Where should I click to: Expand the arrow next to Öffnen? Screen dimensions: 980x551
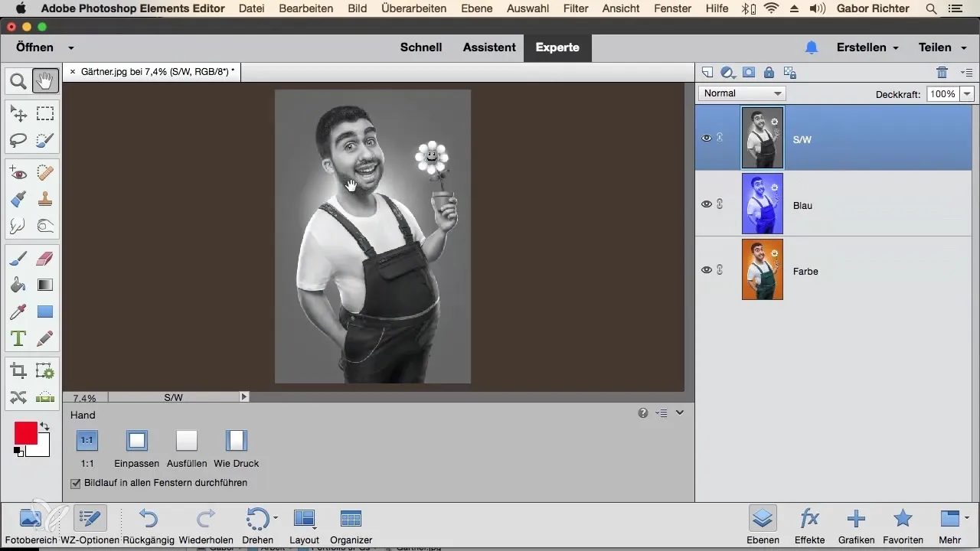click(70, 47)
